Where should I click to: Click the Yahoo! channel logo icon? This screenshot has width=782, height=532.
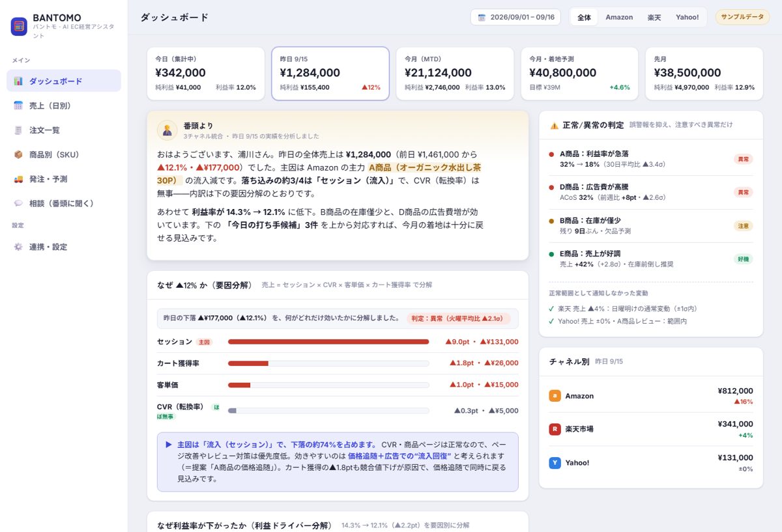(x=555, y=463)
